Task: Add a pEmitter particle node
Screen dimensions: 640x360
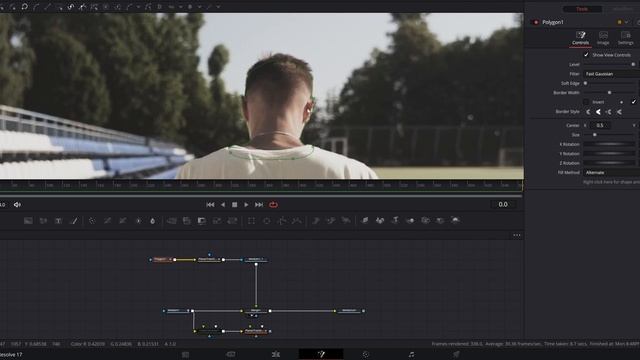Action: [x=316, y=221]
